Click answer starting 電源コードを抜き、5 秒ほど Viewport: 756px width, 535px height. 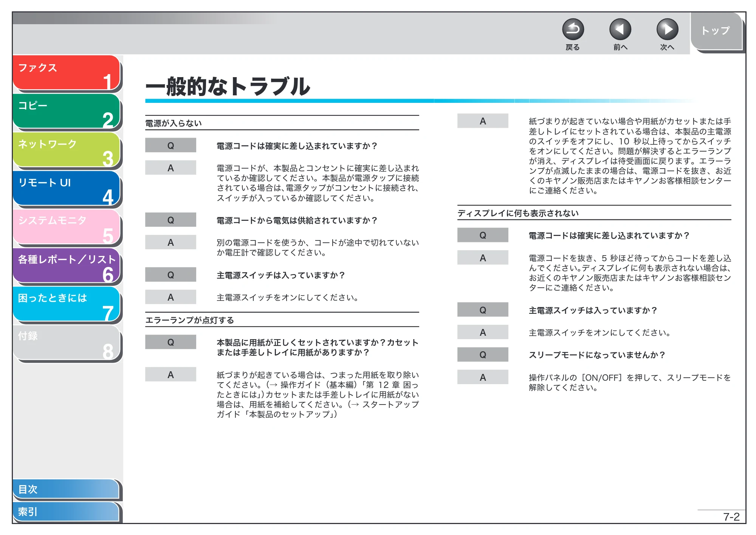coord(630,273)
